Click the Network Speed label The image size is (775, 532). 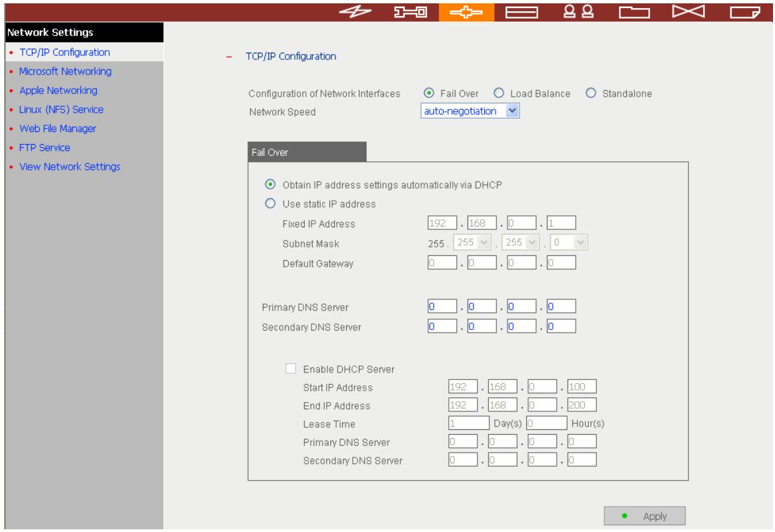pyautogui.click(x=282, y=112)
